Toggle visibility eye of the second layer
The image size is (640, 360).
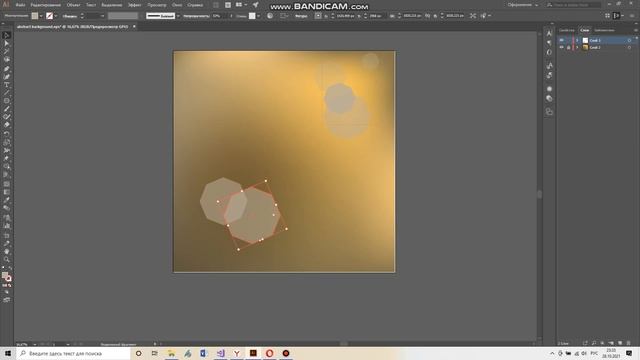click(562, 47)
